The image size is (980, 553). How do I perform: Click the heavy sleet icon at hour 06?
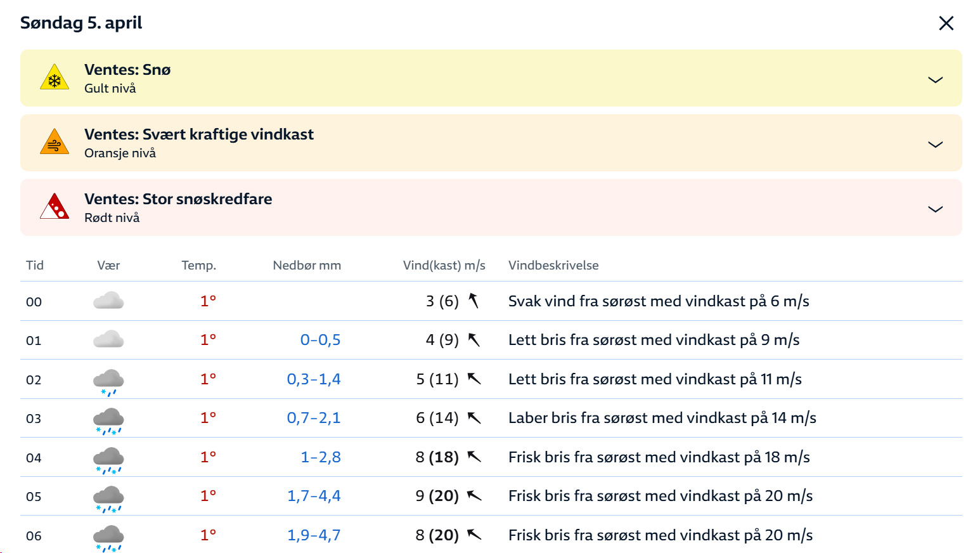tap(108, 538)
